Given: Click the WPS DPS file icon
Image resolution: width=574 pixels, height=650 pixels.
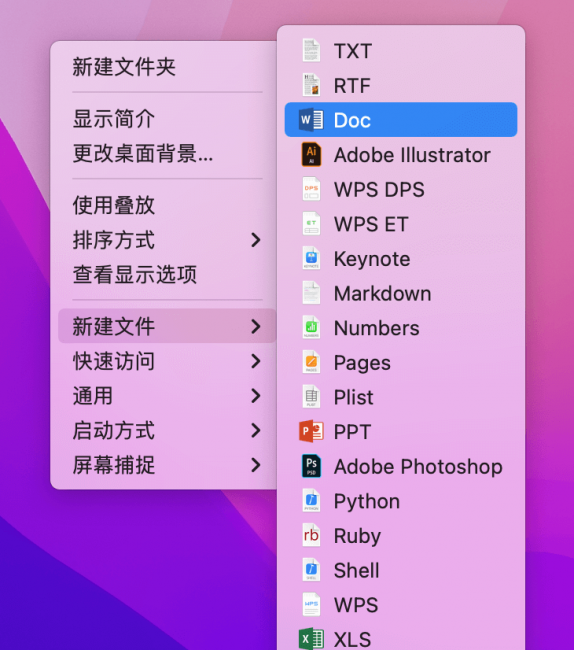Looking at the screenshot, I should [311, 189].
